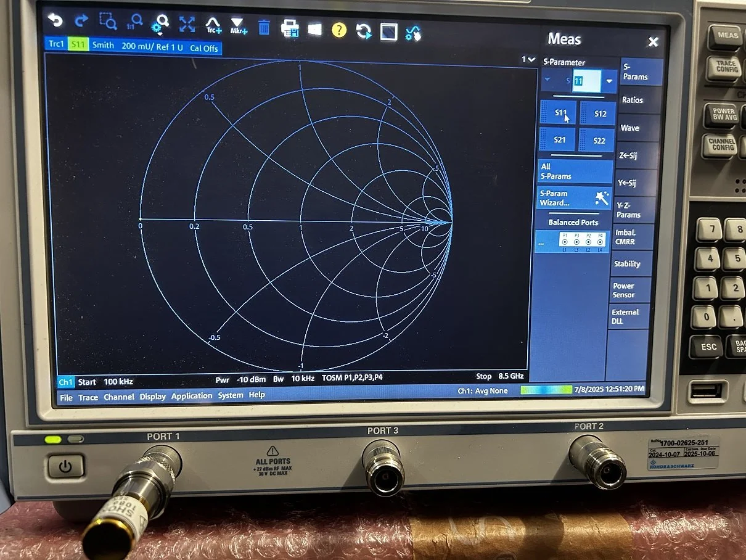Image resolution: width=746 pixels, height=560 pixels.
Task: Click the Trc1 trace label
Action: 56,44
